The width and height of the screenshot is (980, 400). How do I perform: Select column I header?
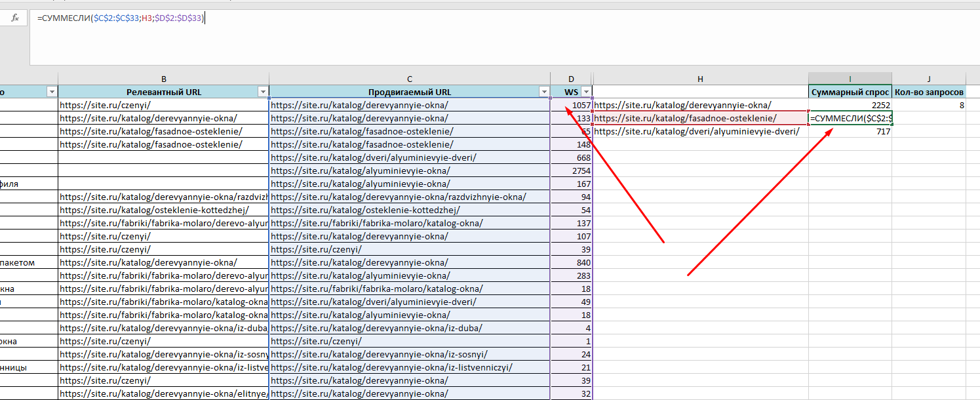click(850, 79)
